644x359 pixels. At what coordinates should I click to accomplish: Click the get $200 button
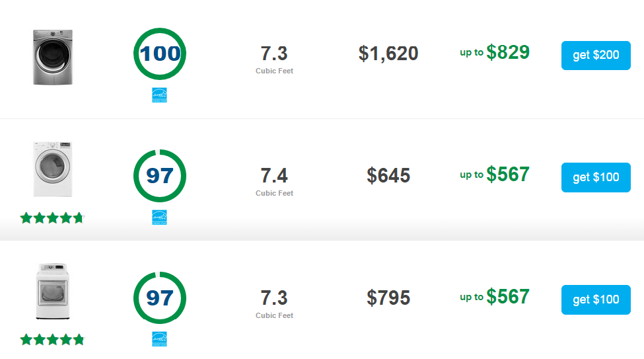596,55
